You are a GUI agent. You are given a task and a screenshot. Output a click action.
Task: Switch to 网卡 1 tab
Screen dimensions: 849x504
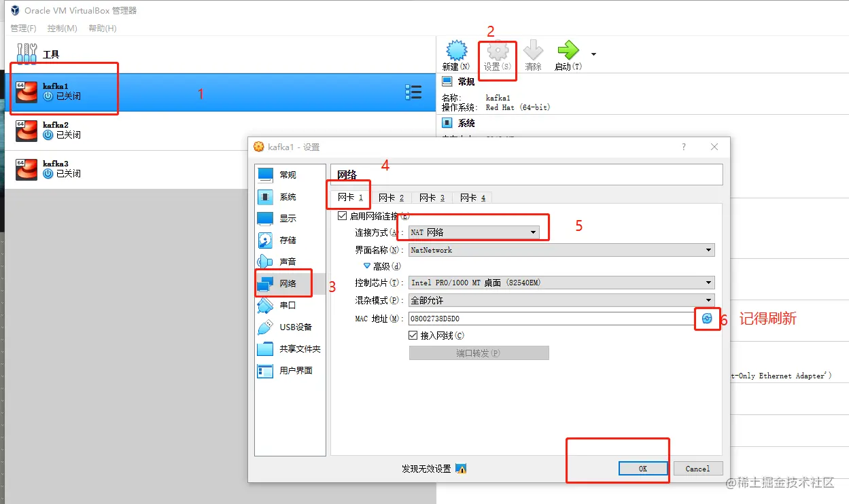(351, 198)
